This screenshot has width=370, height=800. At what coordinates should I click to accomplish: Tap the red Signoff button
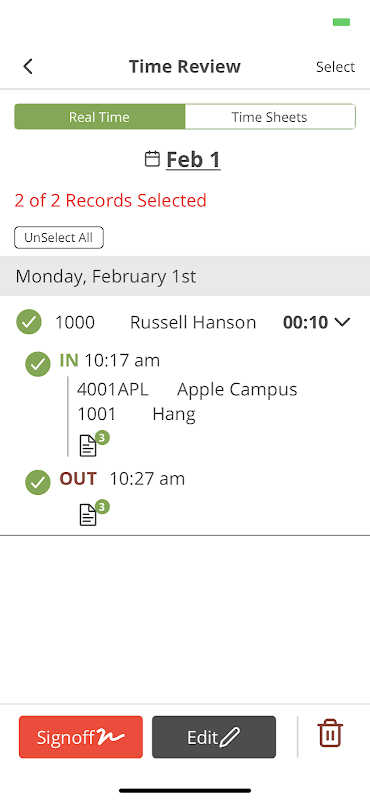click(x=81, y=737)
